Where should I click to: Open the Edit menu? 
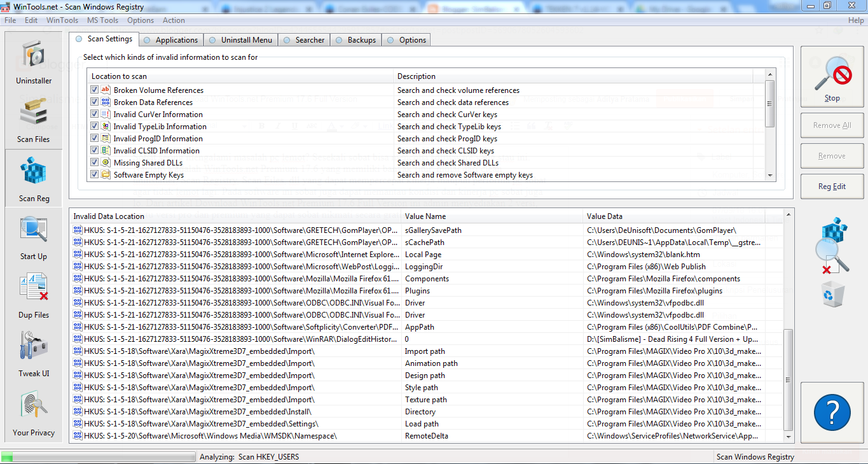coord(31,20)
